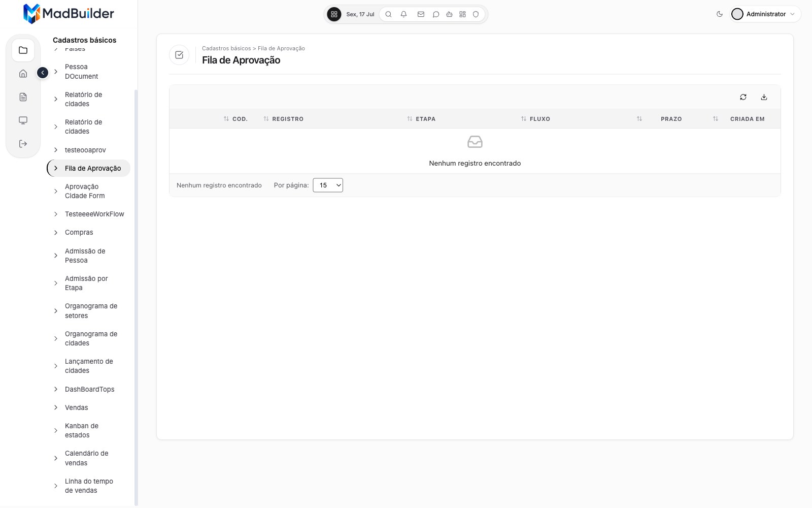Download the approval queue data
The width and height of the screenshot is (812, 508).
(764, 97)
